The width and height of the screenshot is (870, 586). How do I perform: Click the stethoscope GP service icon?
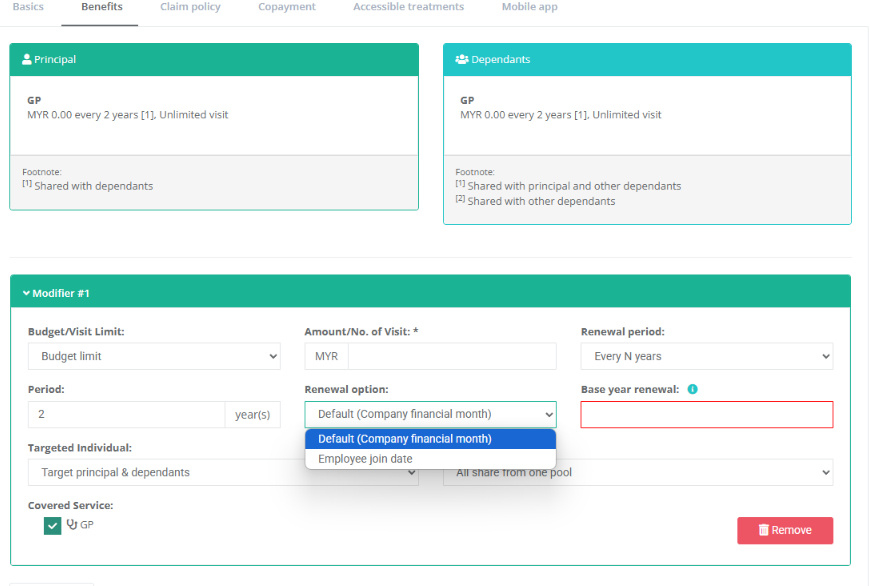pyautogui.click(x=72, y=525)
